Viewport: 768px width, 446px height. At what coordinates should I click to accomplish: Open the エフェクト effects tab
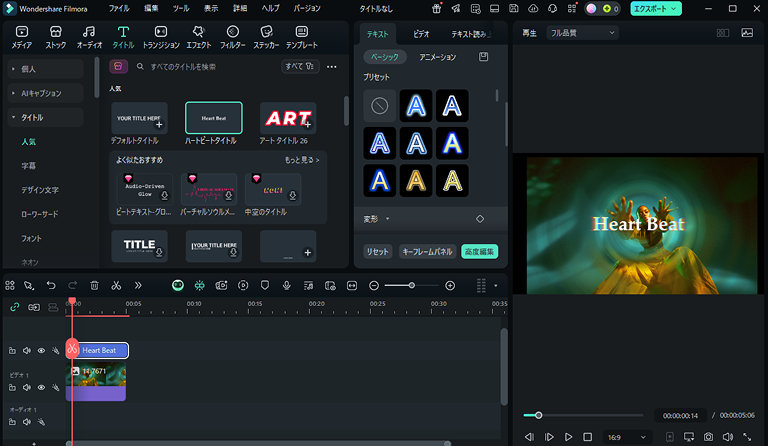pyautogui.click(x=198, y=37)
